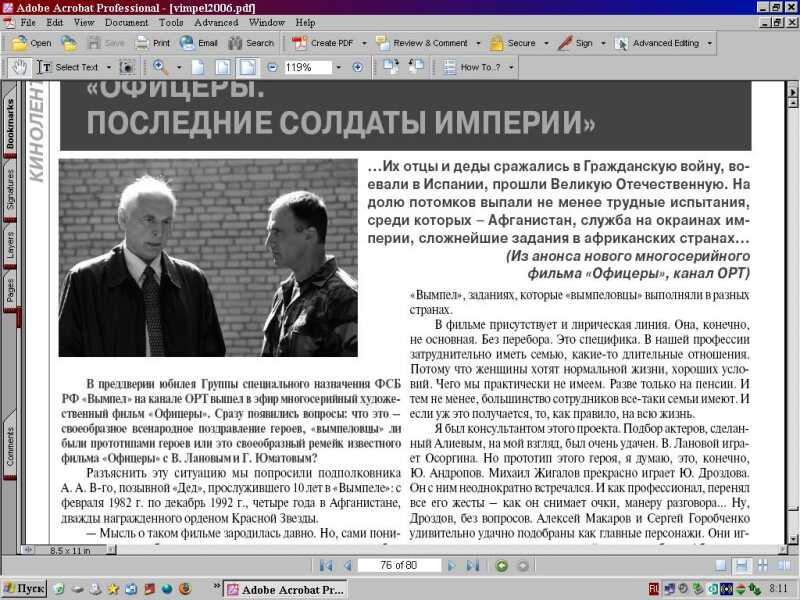
Task: Click the page number field
Action: 399,566
